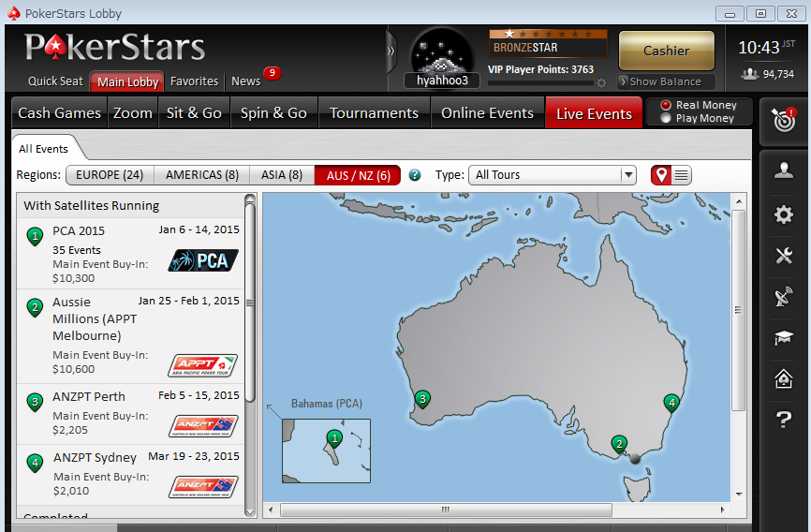Go to Spin & Go tab
The width and height of the screenshot is (811, 532).
[273, 112]
